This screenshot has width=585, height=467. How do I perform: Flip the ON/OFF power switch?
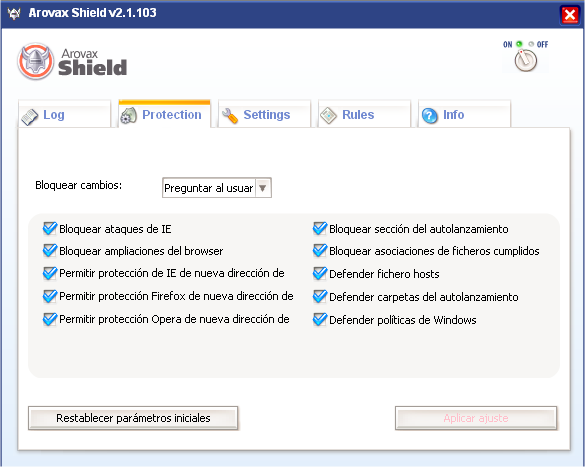pos(526,60)
